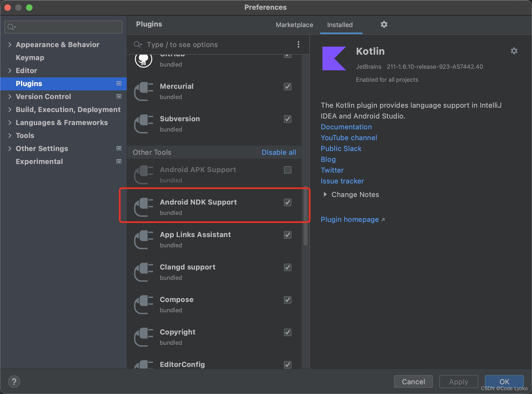Expand the Change Notes disclosure triangle

(x=325, y=194)
